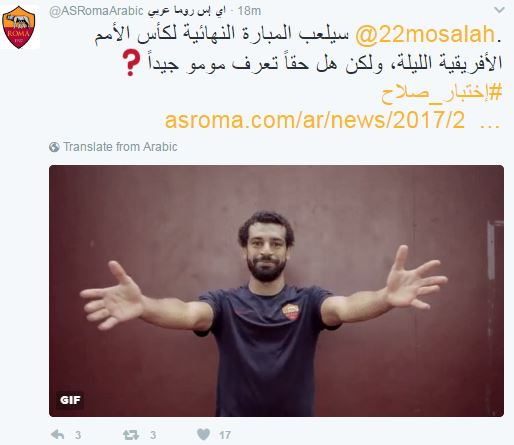
Task: Click the retweet count 3
Action: (153, 435)
